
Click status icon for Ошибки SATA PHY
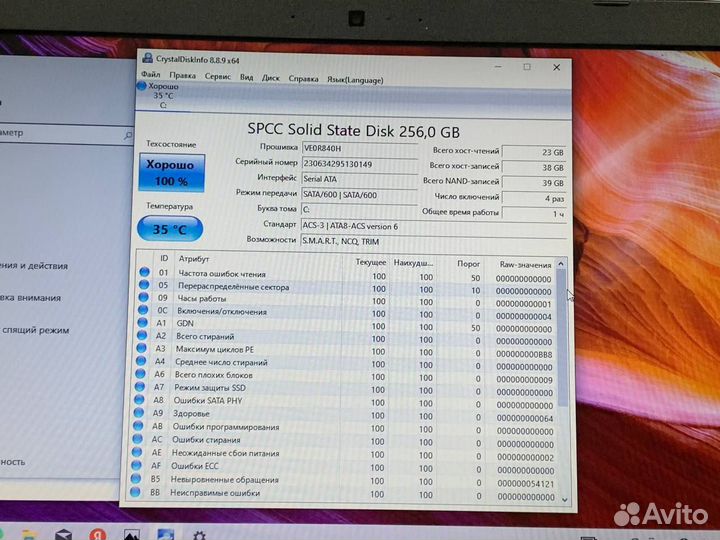point(139,400)
